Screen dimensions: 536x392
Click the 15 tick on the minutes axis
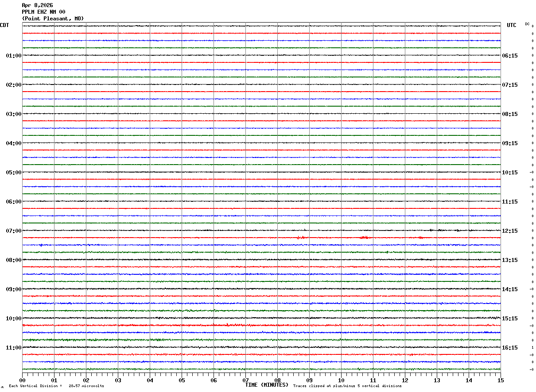click(500, 380)
